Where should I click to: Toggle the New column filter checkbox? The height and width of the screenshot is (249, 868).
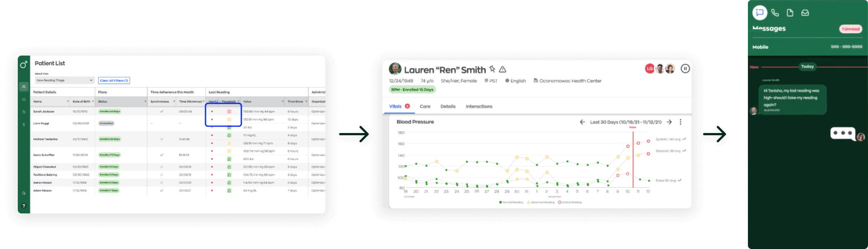[217, 102]
